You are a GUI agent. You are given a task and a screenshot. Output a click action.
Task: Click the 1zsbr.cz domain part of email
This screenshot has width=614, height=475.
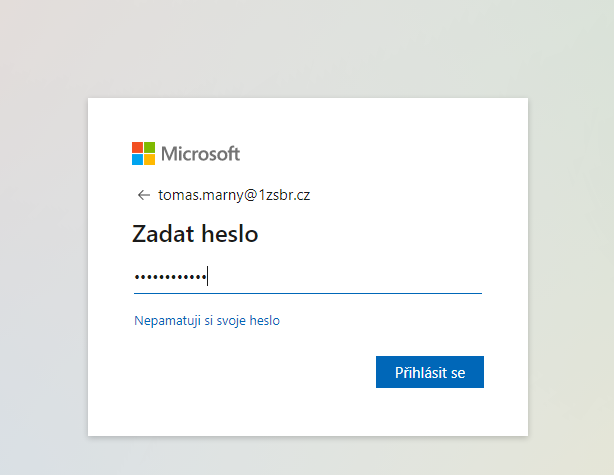point(284,195)
